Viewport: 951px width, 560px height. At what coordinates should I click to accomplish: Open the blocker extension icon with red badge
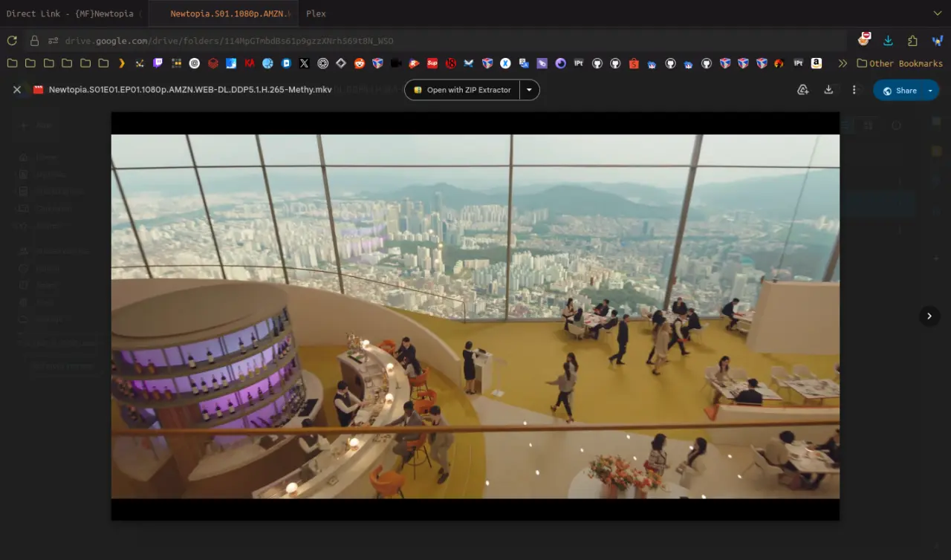point(864,39)
